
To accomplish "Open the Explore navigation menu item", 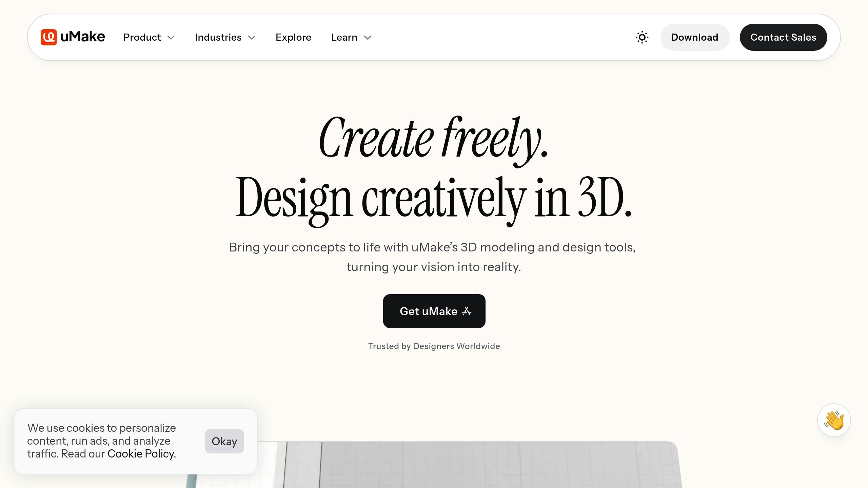I will tap(293, 37).
